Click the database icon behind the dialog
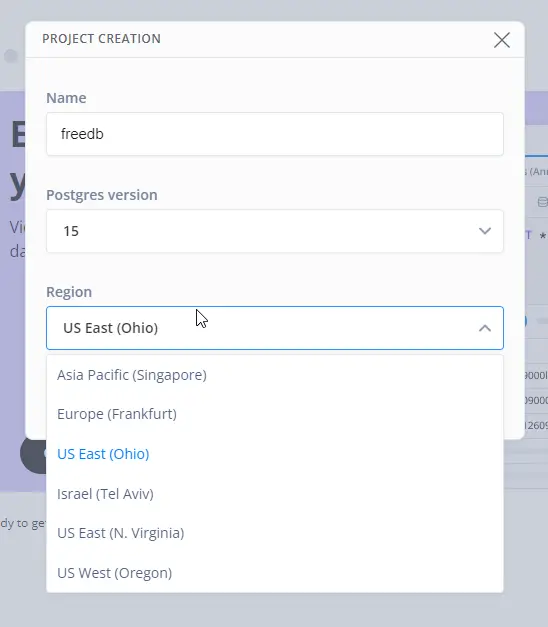 coord(542,202)
